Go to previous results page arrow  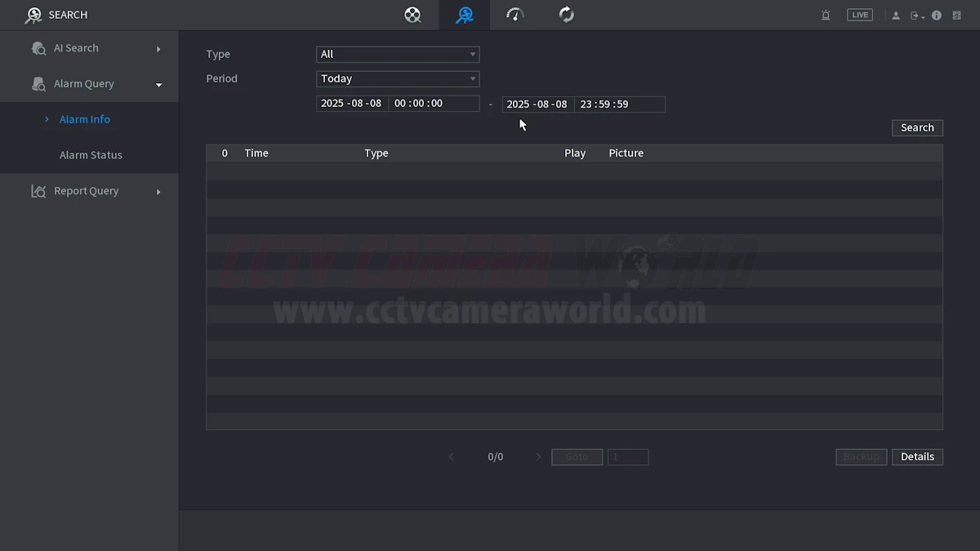[452, 457]
